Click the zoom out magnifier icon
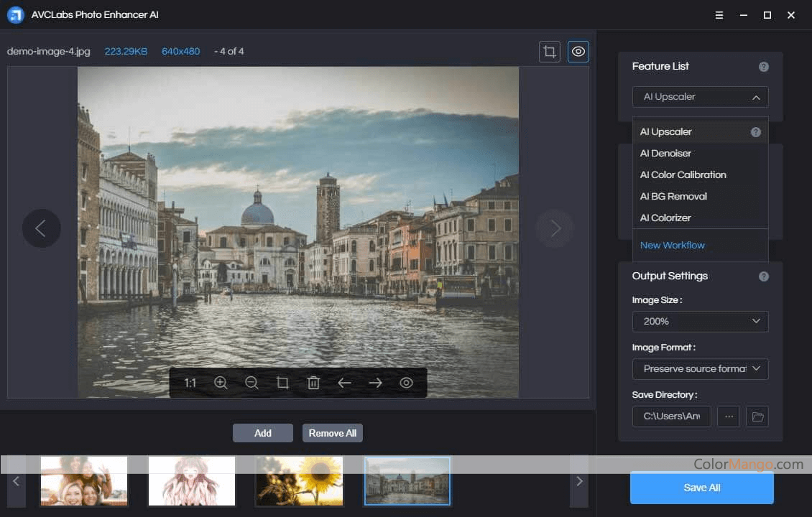This screenshot has height=517, width=812. (x=252, y=383)
